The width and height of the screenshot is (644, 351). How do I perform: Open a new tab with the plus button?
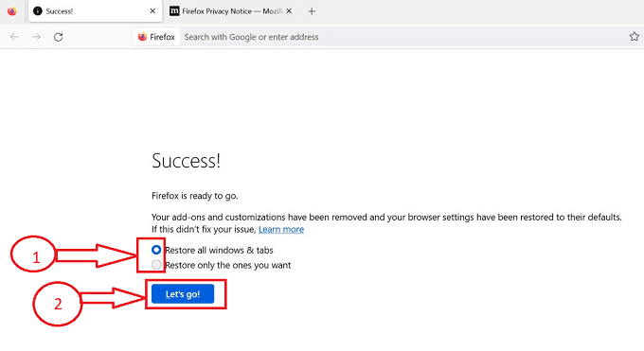312,11
